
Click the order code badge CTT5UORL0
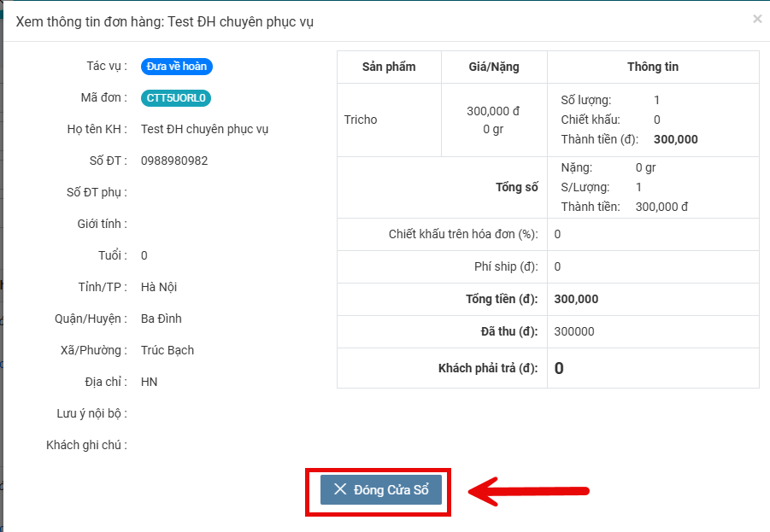176,98
